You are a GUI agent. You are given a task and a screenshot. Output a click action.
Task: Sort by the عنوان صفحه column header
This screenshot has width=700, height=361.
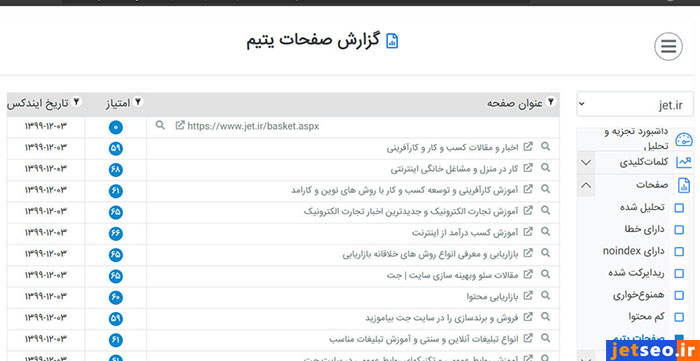pyautogui.click(x=515, y=103)
